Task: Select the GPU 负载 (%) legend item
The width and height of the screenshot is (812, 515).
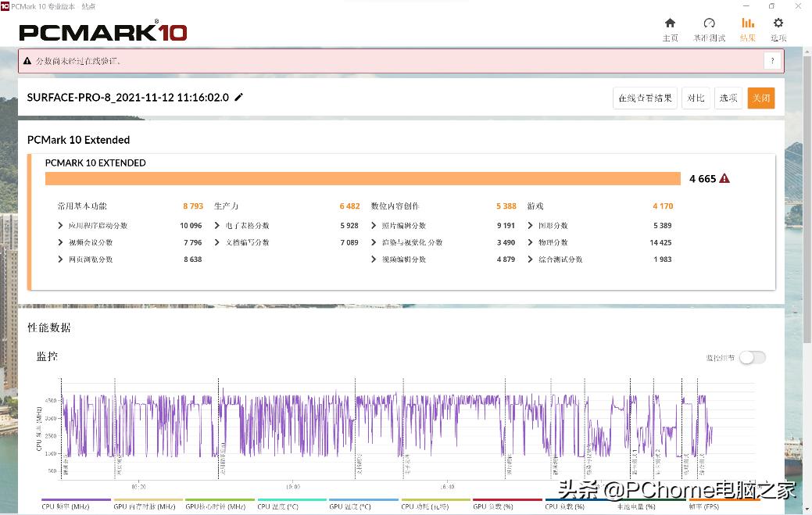Action: pyautogui.click(x=507, y=505)
